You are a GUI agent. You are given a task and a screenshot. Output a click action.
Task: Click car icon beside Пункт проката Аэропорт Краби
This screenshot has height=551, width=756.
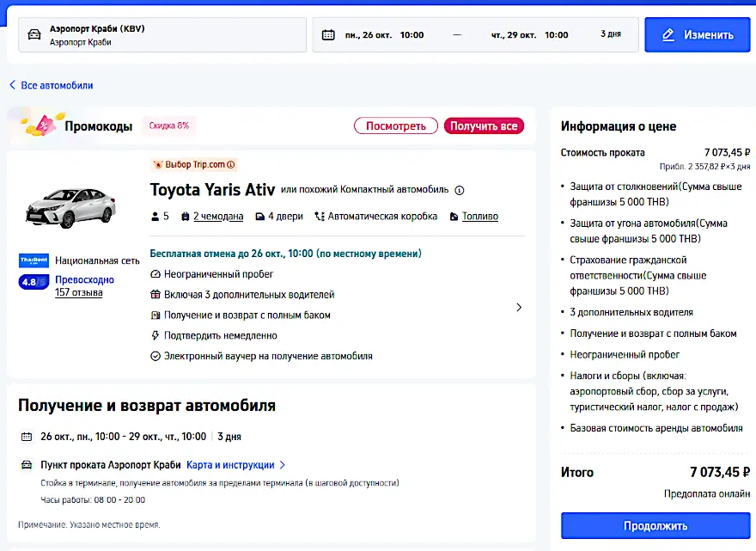tap(27, 465)
